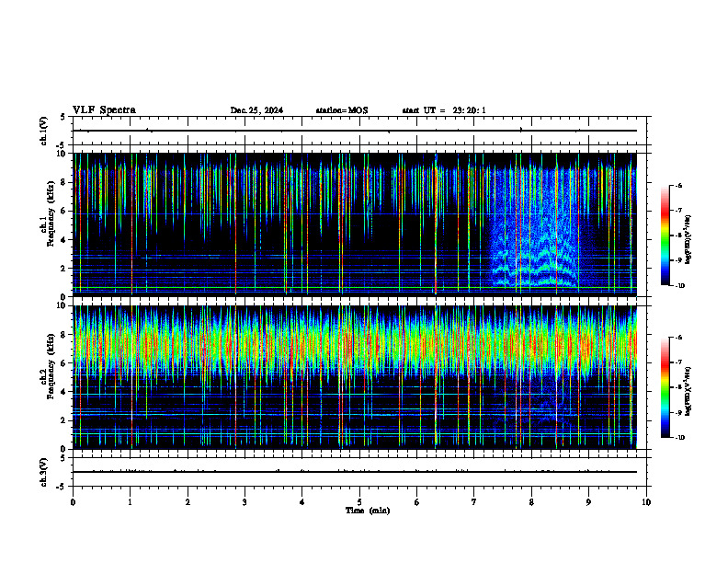Viewport: 728px width, 563px height.
Task: Click the "ch.3(V)" axis label at bottom
Action: 43,472
